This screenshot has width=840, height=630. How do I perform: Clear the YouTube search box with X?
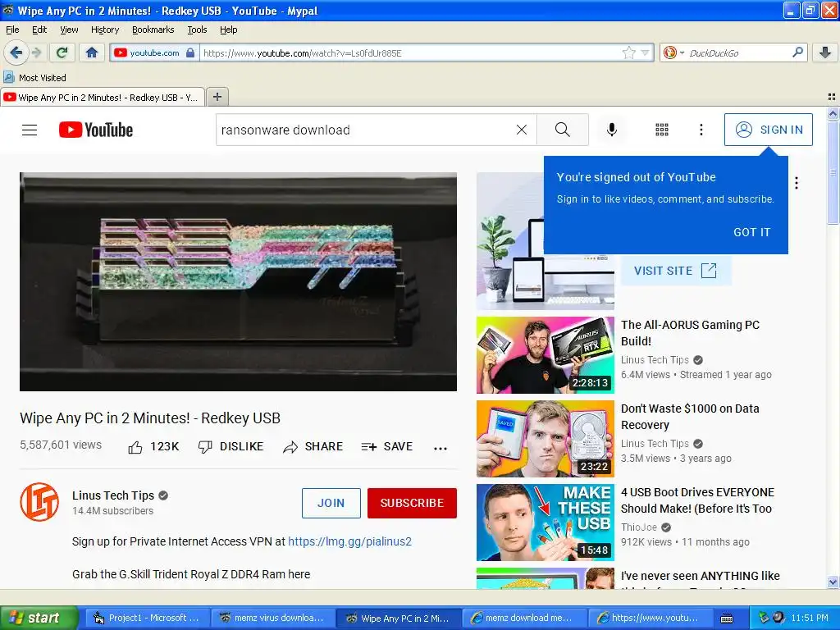[521, 130]
